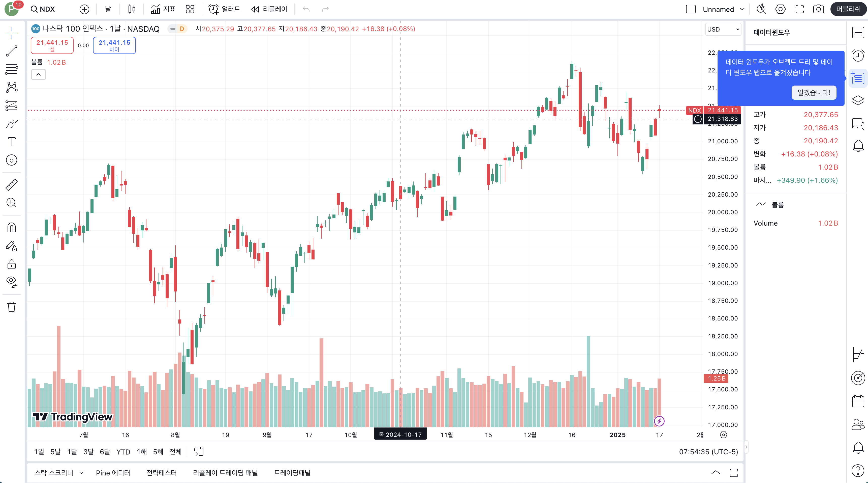This screenshot has width=868, height=483.
Task: Open the Pine 에디터 tab
Action: coord(113,473)
